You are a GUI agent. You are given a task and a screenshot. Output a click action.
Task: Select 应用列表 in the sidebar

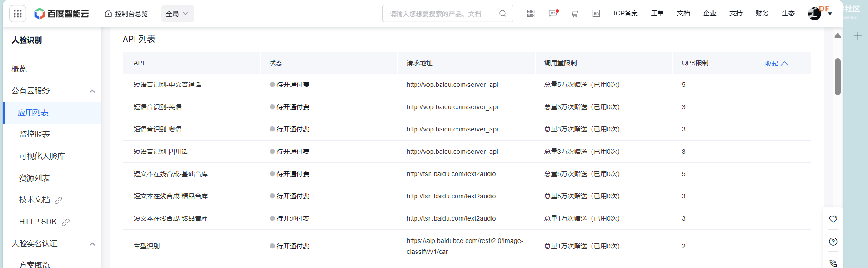(x=33, y=112)
